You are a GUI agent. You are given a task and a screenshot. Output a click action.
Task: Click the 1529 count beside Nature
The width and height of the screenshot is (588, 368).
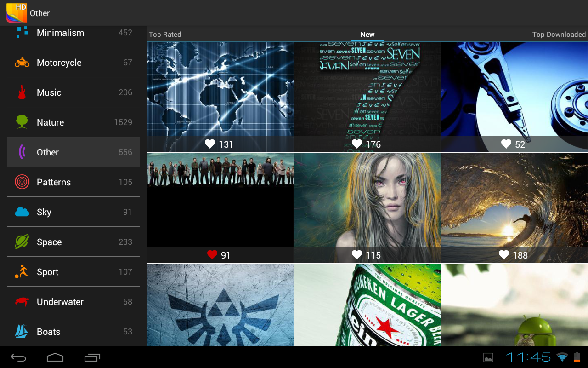[123, 122]
